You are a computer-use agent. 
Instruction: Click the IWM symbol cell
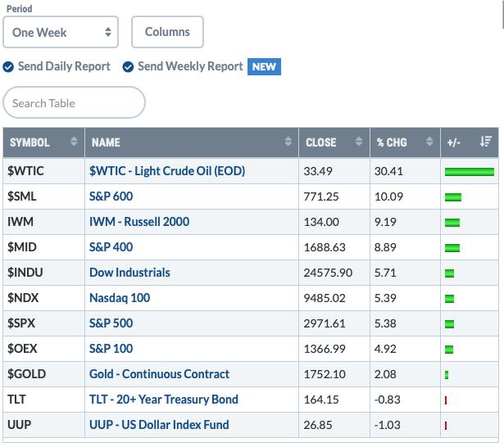(x=43, y=222)
